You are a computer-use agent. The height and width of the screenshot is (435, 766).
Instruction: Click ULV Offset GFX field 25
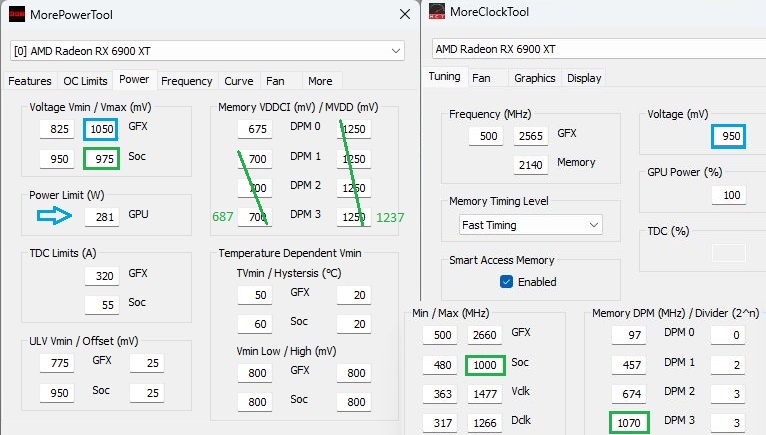point(147,363)
